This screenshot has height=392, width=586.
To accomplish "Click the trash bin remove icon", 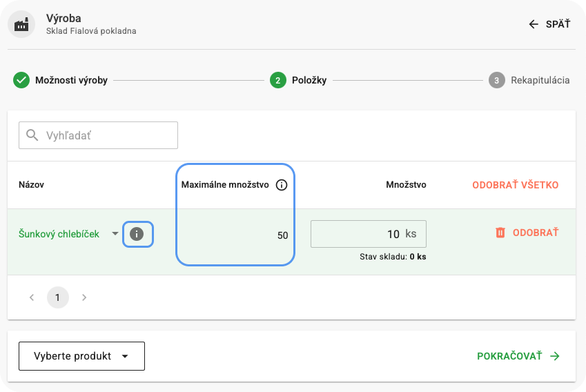I will pyautogui.click(x=500, y=233).
